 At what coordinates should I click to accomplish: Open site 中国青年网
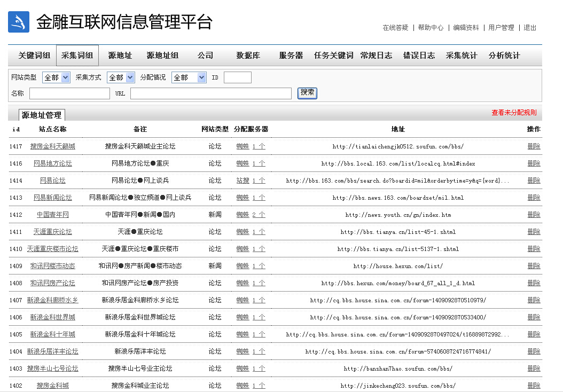(53, 215)
